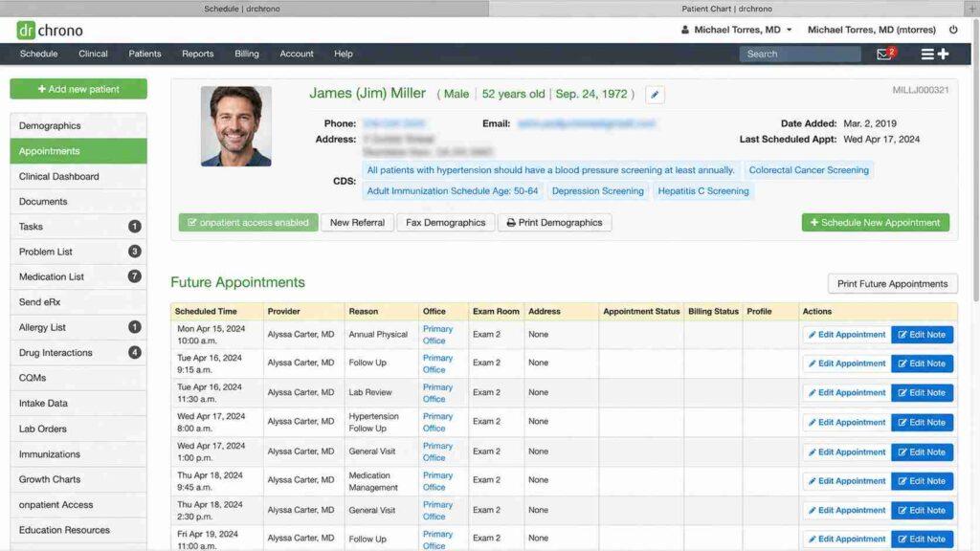This screenshot has height=551, width=980.
Task: Open Immunizations in sidebar
Action: [x=78, y=454]
